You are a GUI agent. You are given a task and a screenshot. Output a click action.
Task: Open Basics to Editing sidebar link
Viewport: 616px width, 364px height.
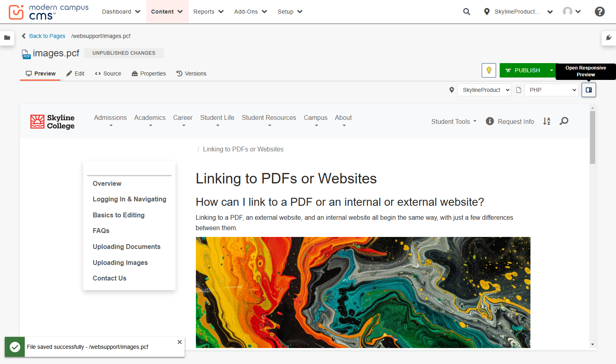119,215
